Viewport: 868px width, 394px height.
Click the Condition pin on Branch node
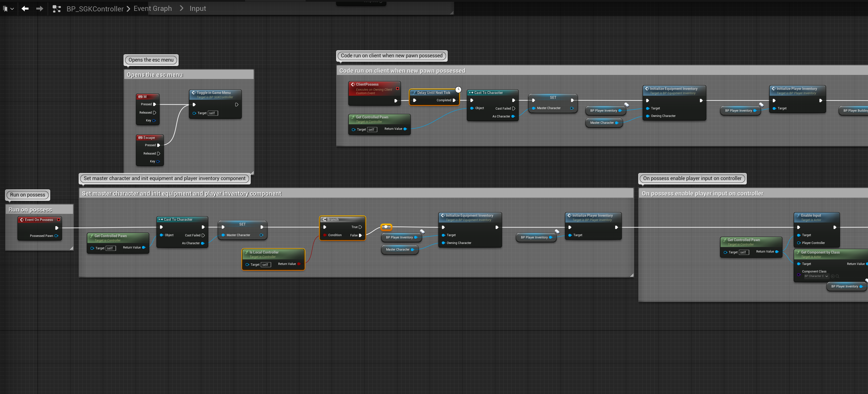pyautogui.click(x=325, y=235)
